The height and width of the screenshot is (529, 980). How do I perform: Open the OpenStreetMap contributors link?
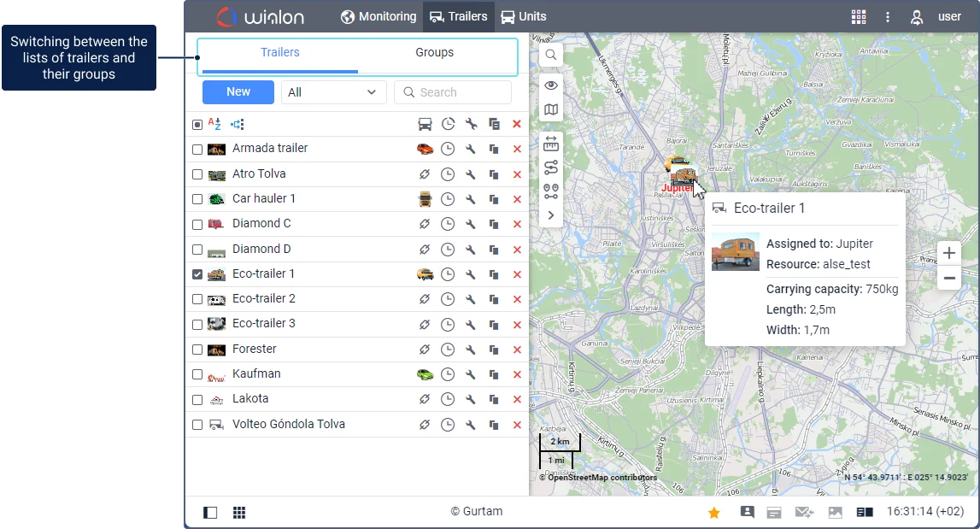602,478
